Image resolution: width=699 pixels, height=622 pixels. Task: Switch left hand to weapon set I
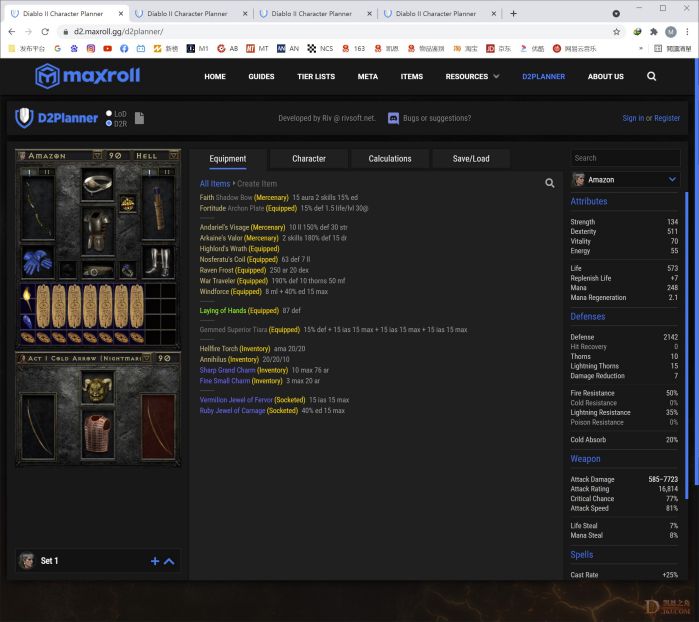(30, 172)
